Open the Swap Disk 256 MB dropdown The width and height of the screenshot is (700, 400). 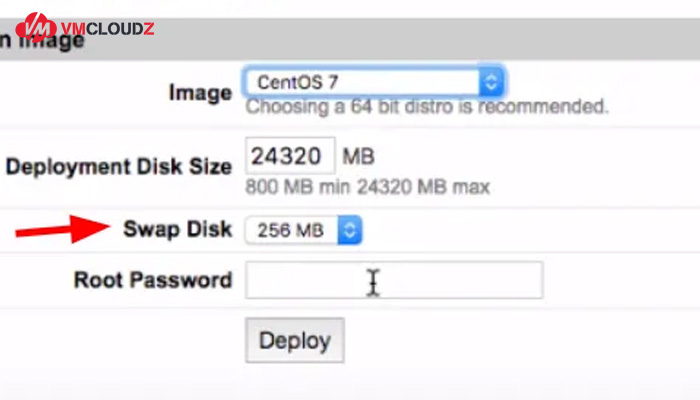(x=304, y=230)
